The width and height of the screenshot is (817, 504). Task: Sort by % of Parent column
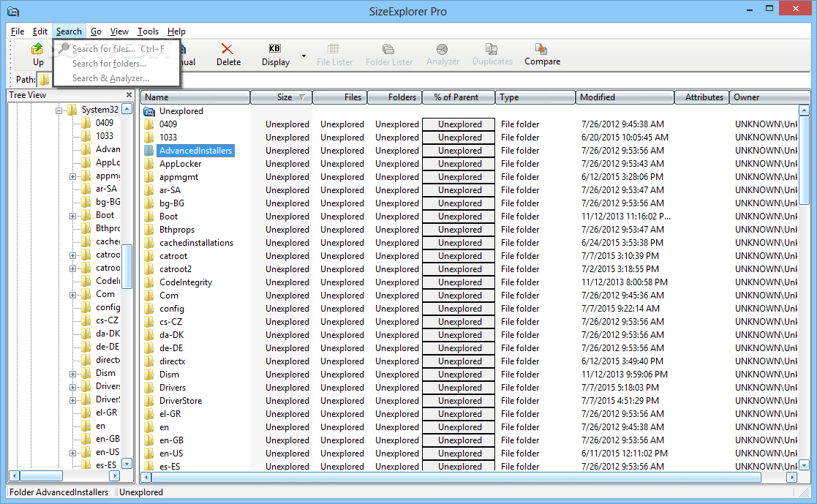[457, 97]
